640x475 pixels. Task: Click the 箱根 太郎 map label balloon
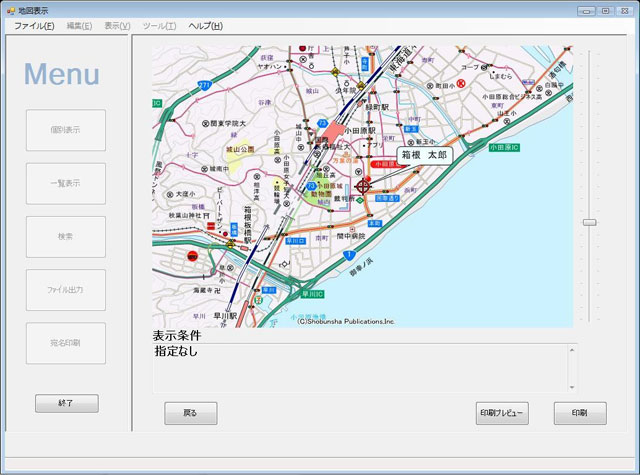[424, 155]
